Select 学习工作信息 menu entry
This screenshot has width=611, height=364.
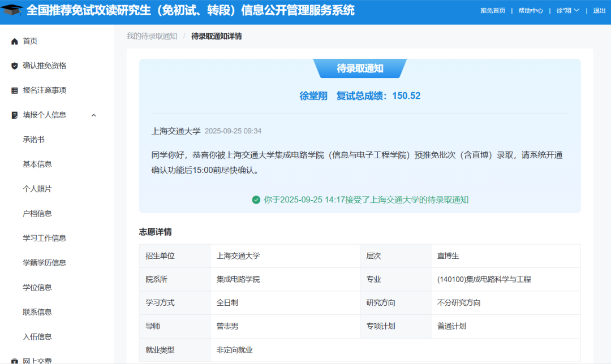coord(44,238)
